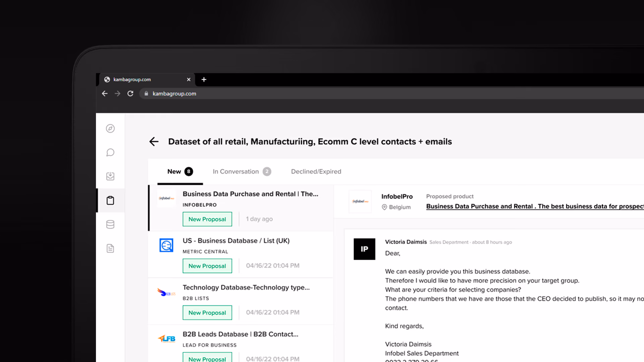Click the Metric Central logo
This screenshot has width=644, height=362.
point(166,245)
